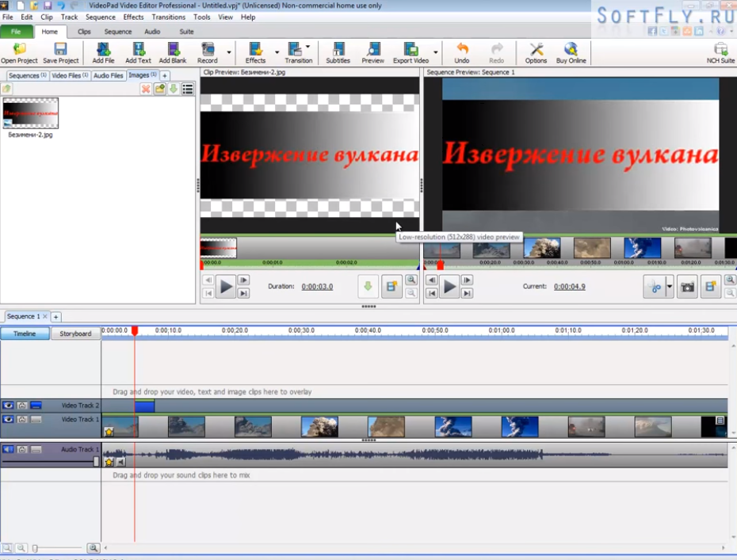Take a snapshot in the sequence preview

pos(687,287)
